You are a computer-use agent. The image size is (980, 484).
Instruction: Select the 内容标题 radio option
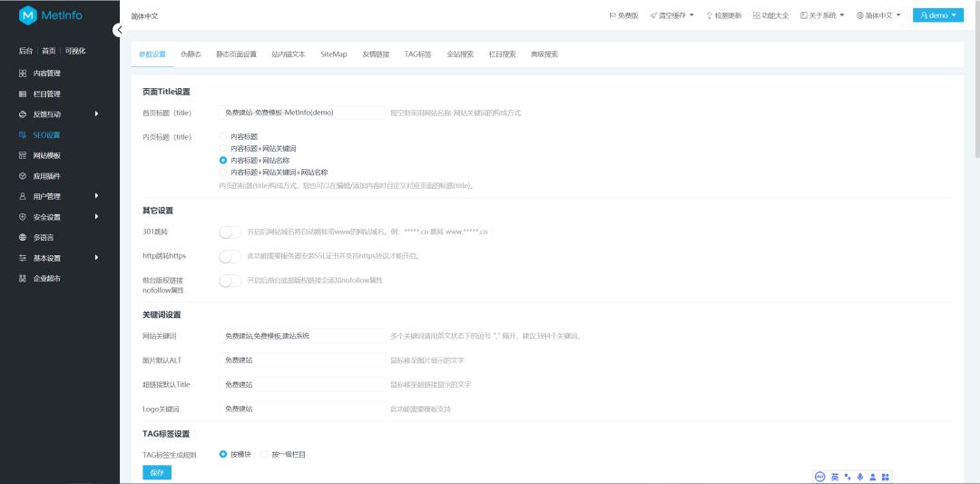point(223,136)
